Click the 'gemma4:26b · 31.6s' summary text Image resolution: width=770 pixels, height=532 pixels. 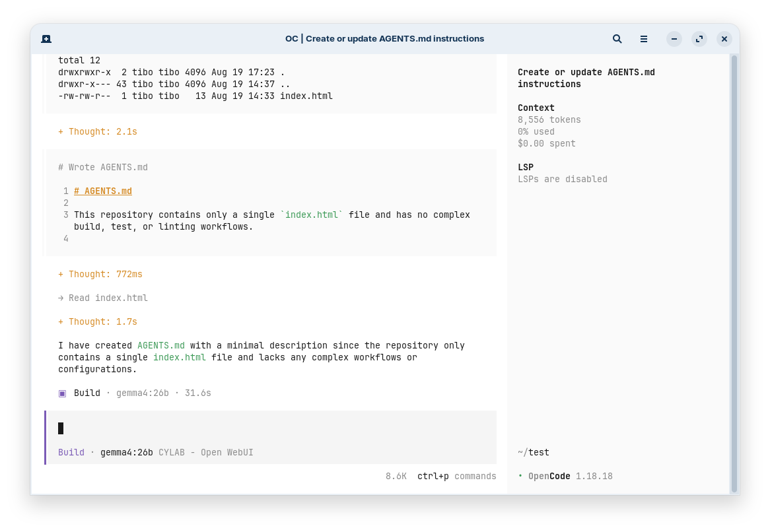[x=164, y=393]
